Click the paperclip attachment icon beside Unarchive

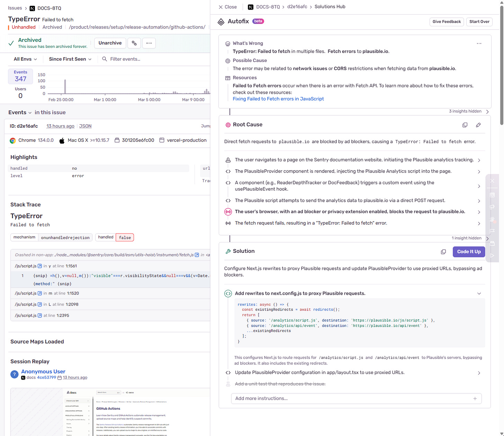[x=134, y=43]
